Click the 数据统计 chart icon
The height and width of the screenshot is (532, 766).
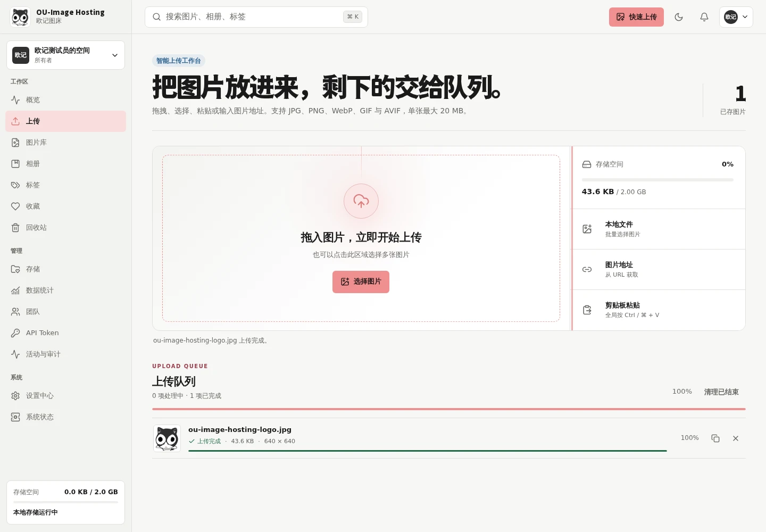15,290
